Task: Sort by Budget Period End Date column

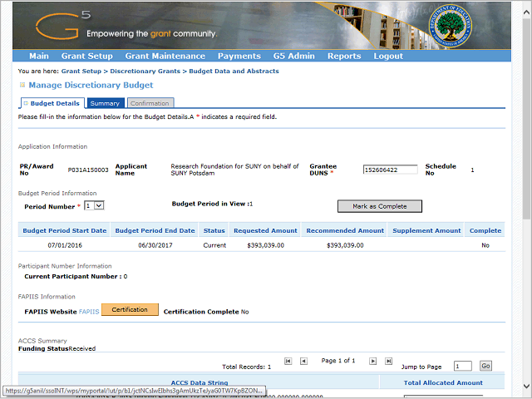Action: 155,231
